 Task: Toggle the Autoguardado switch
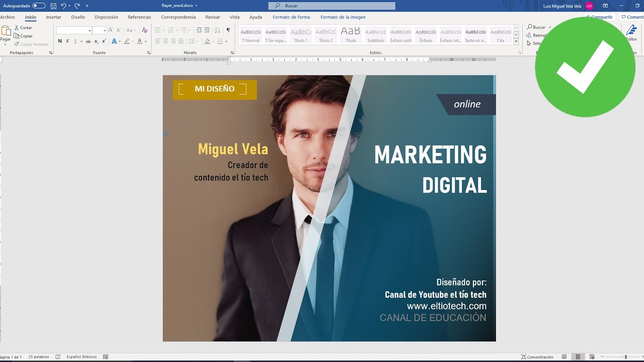pos(39,6)
